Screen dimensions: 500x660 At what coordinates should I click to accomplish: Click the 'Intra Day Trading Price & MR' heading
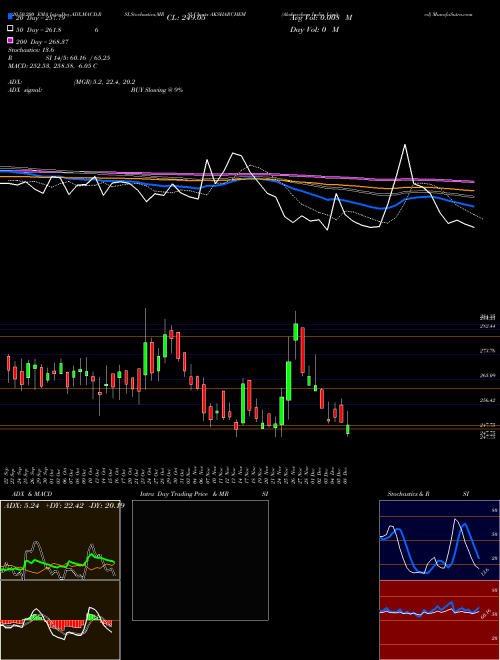[184, 494]
